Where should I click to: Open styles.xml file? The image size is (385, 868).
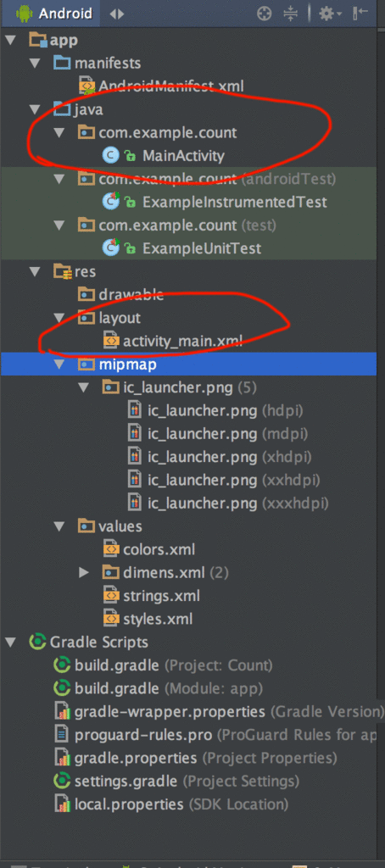(x=158, y=619)
